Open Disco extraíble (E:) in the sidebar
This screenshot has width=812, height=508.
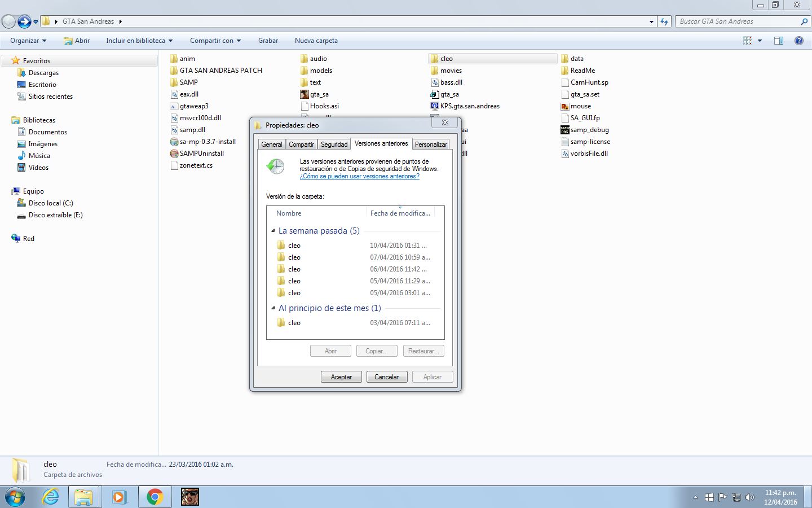coord(55,215)
